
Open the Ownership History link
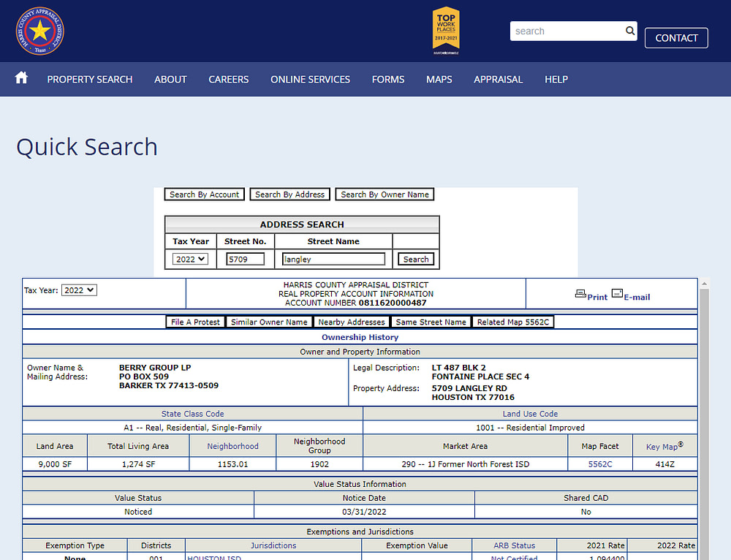(x=360, y=337)
